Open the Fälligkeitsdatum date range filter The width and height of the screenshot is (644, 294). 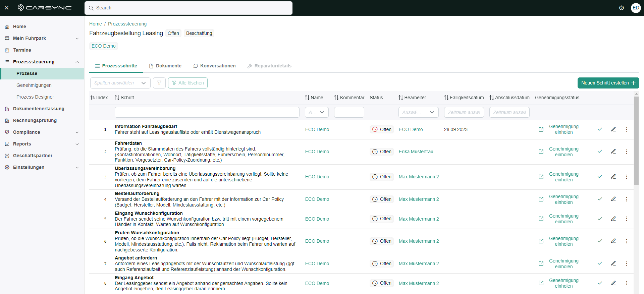tap(464, 112)
